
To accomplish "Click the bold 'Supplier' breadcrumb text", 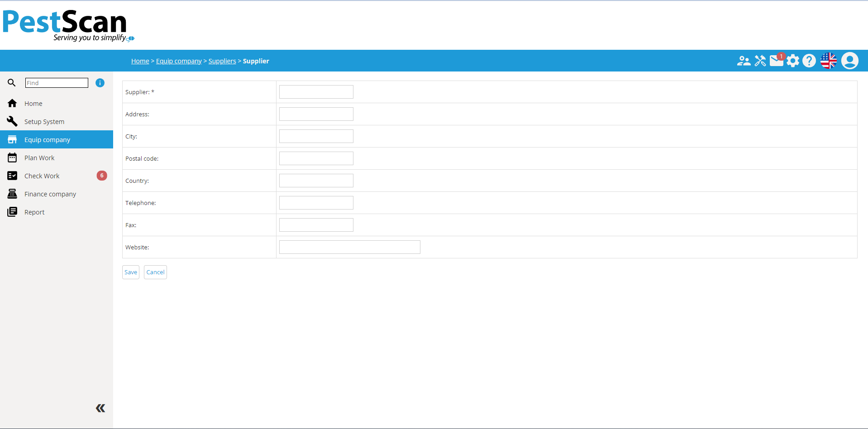I will 256,61.
